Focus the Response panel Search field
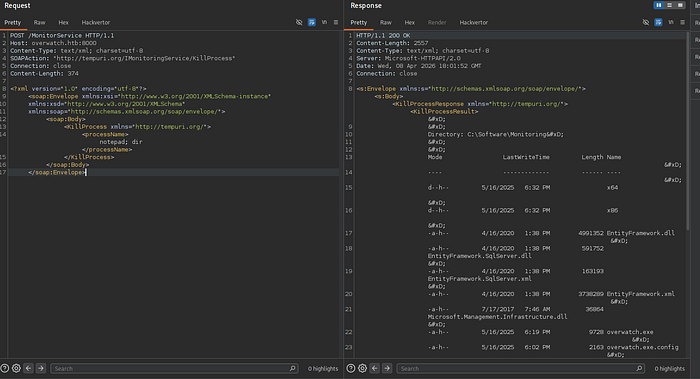Viewport: 700px width, 379px height. pos(521,368)
